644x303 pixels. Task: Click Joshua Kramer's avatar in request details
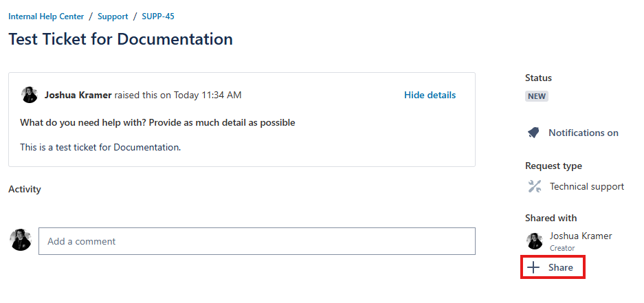(x=30, y=95)
